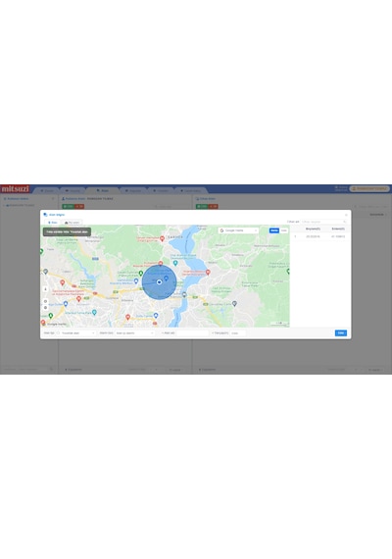Click the Yarıçap radius input field

point(238,333)
